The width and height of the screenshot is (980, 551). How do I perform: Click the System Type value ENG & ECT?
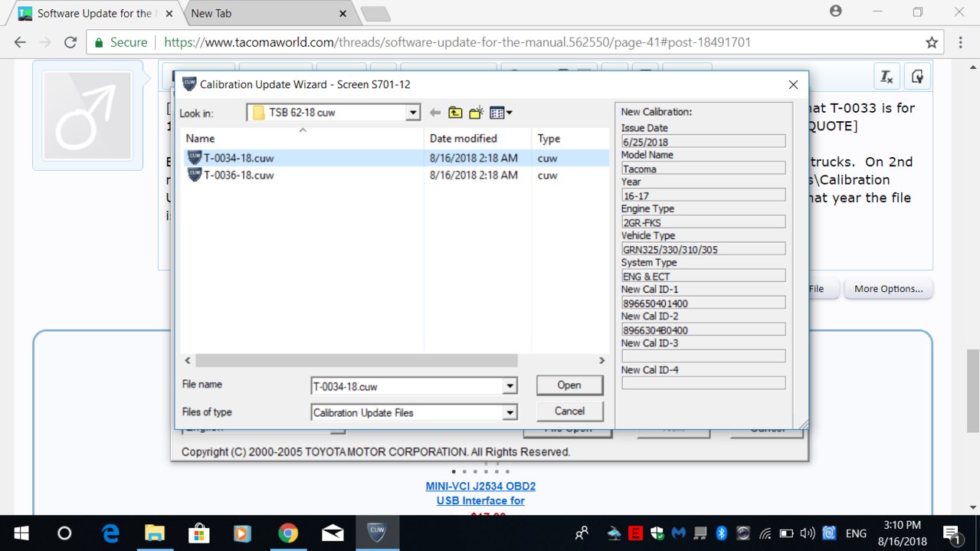click(703, 276)
